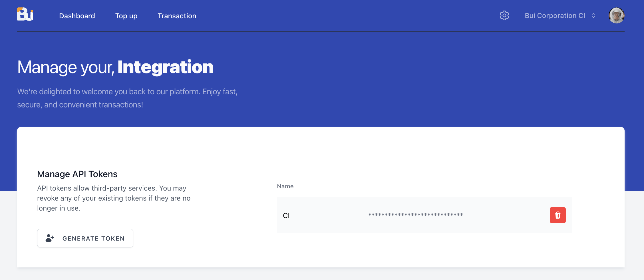Navigate to the Transaction page

click(x=177, y=16)
